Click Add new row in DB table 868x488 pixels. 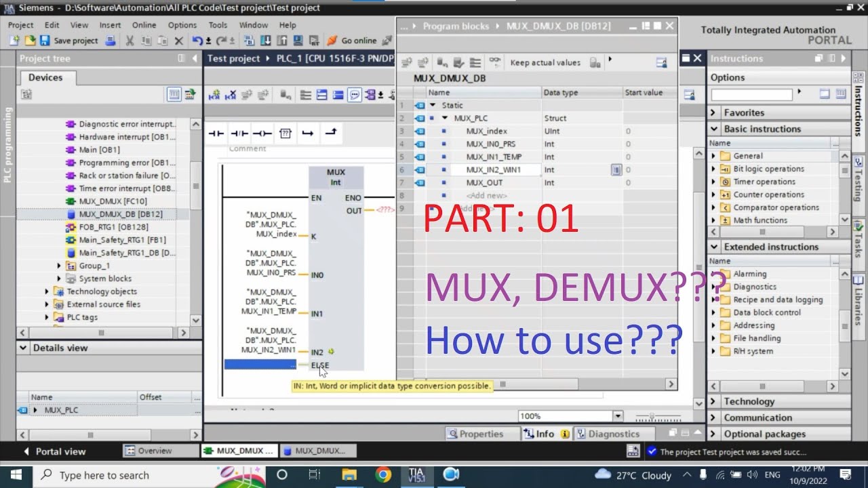(x=487, y=195)
